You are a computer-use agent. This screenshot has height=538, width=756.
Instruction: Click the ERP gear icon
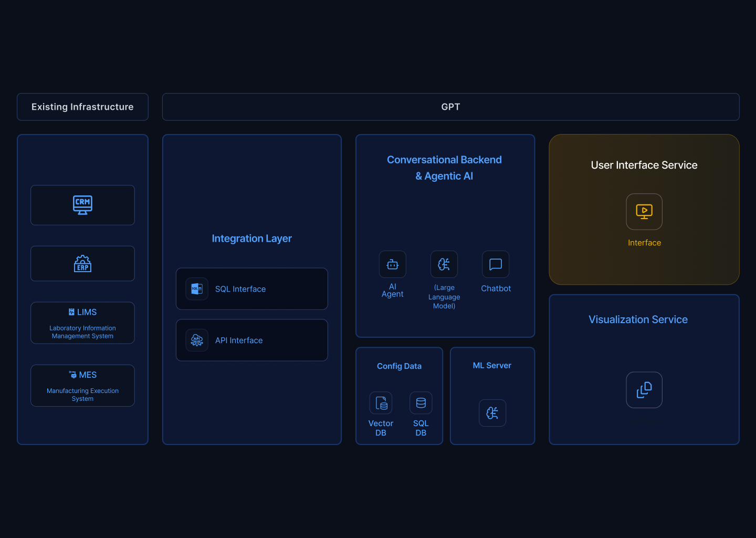[x=82, y=263]
